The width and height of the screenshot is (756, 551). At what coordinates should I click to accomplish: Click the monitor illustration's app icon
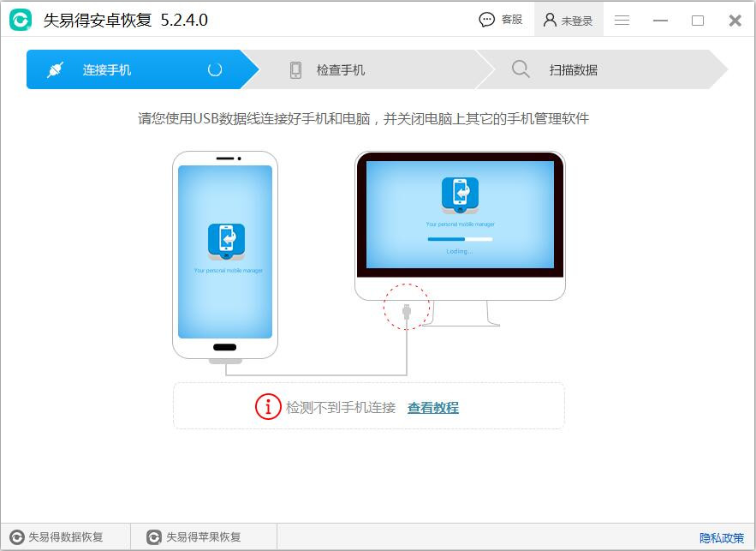pyautogui.click(x=460, y=195)
